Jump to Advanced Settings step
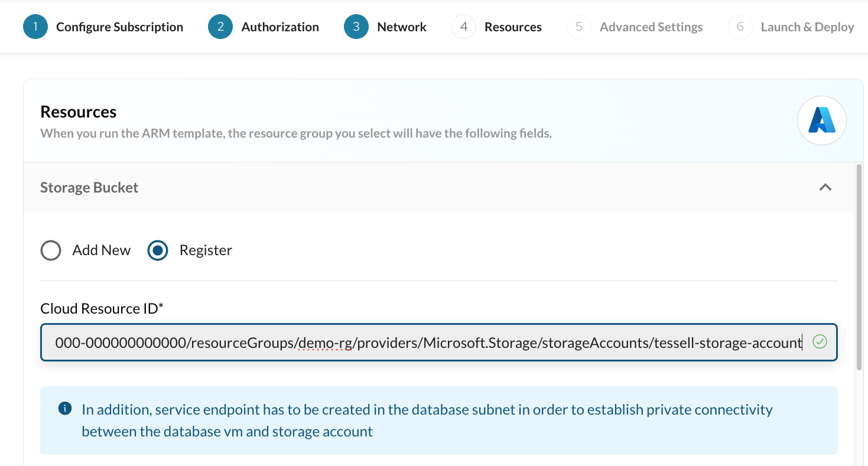The height and width of the screenshot is (466, 868). [651, 27]
